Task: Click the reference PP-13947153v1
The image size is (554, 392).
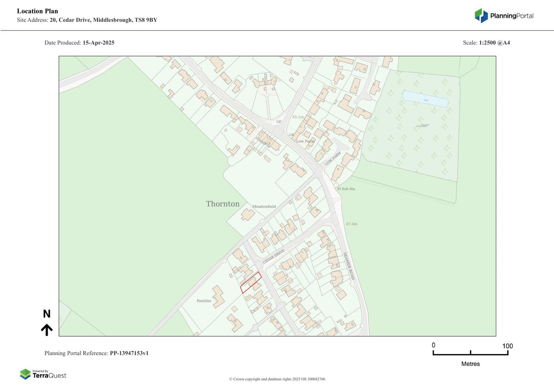Action: 129,353
